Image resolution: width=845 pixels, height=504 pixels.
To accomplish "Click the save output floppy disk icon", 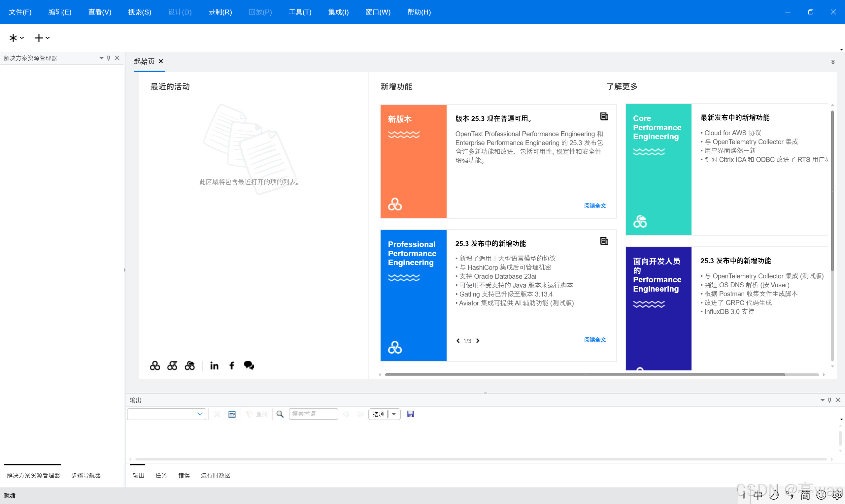I will pos(410,414).
